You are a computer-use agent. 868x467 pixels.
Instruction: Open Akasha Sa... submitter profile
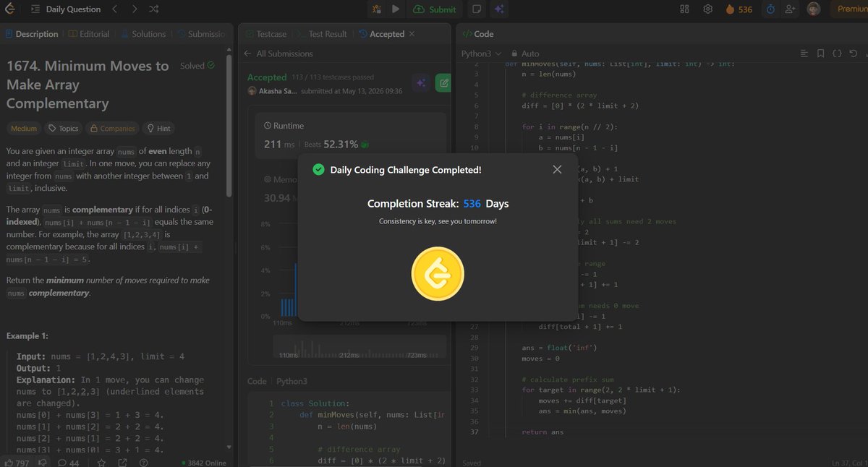272,91
